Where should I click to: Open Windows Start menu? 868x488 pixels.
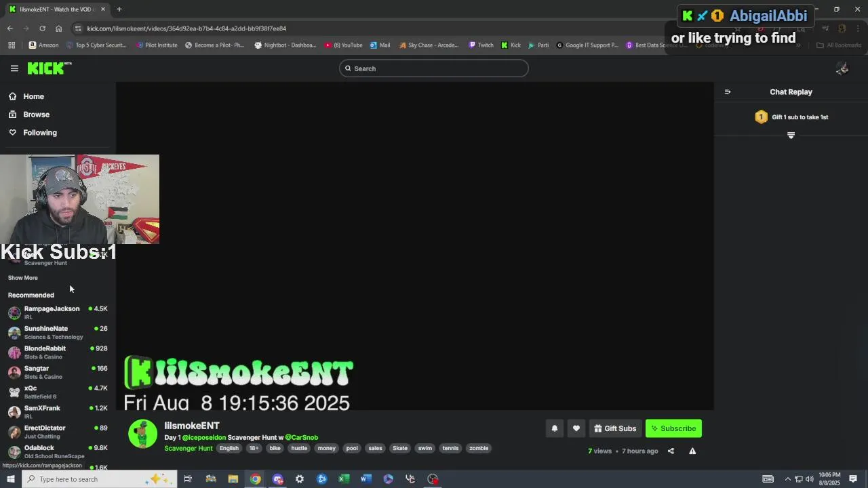pyautogui.click(x=11, y=479)
